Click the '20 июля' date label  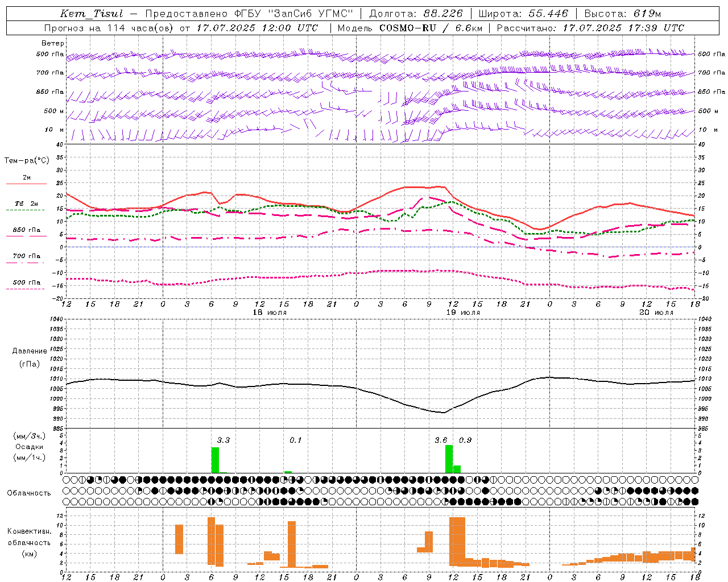[656, 313]
